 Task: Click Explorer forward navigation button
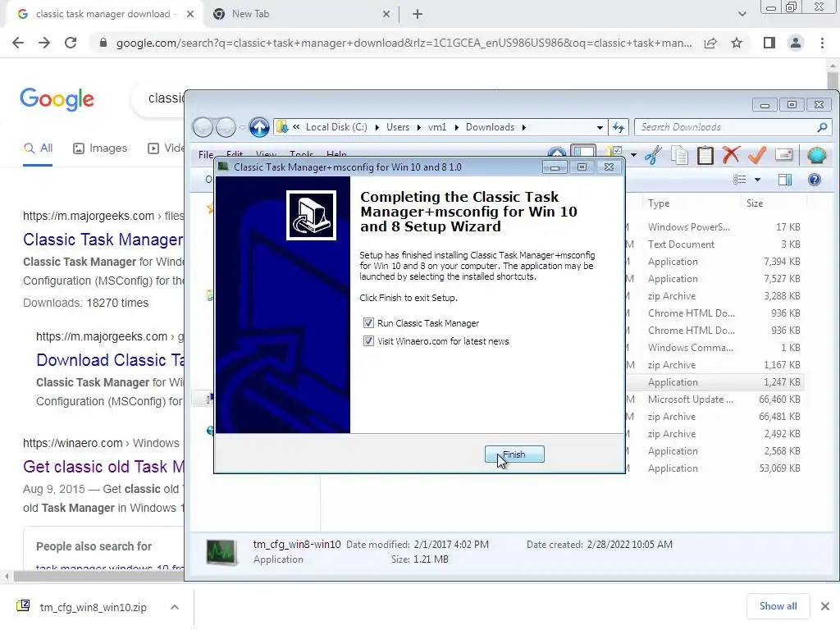tap(226, 127)
